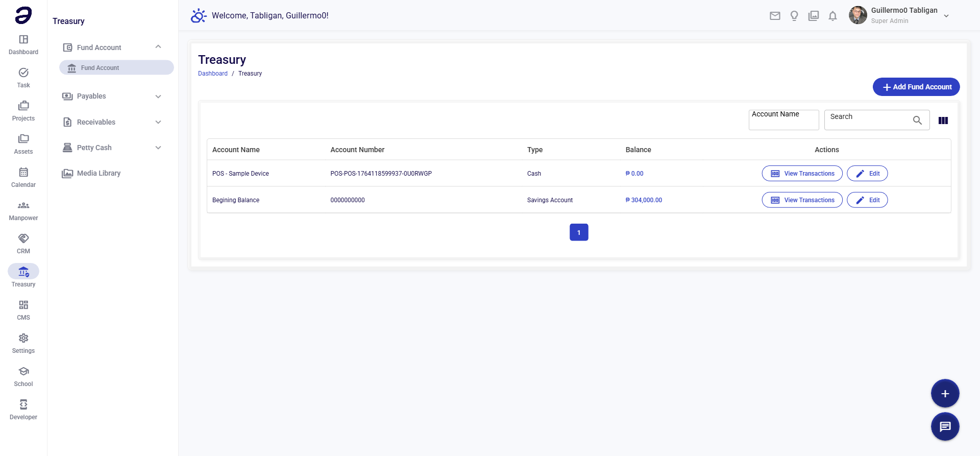This screenshot has width=980, height=456.
Task: Open the Account Name filter dropdown
Action: pos(783,120)
